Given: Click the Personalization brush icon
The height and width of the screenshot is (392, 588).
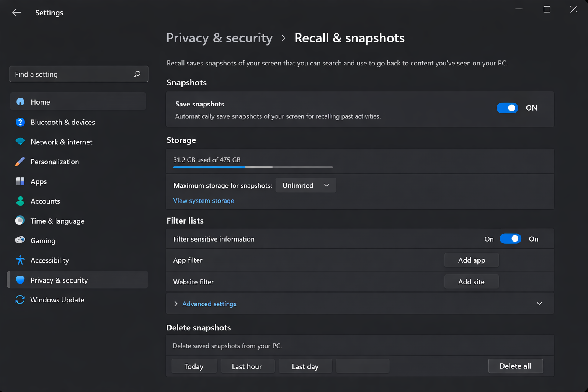Looking at the screenshot, I should [20, 162].
